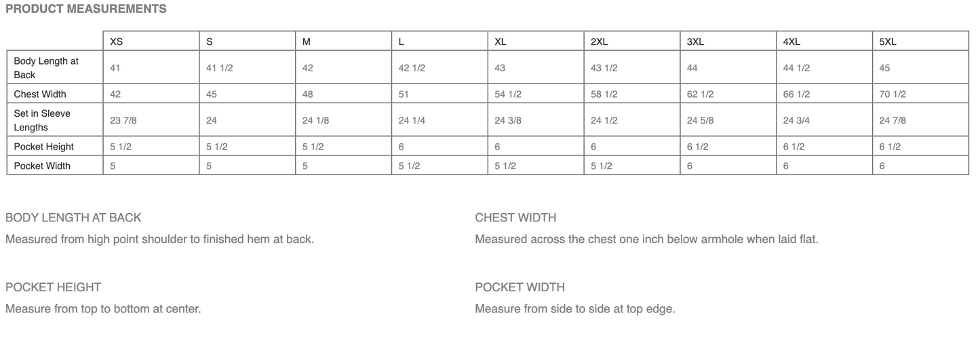This screenshot has height=347, width=980.
Task: Click the POCKET WIDTH description heading
Action: point(520,287)
